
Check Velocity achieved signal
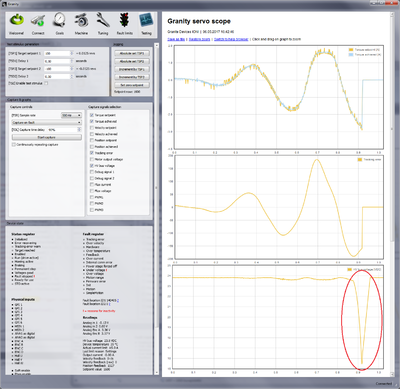coord(92,134)
